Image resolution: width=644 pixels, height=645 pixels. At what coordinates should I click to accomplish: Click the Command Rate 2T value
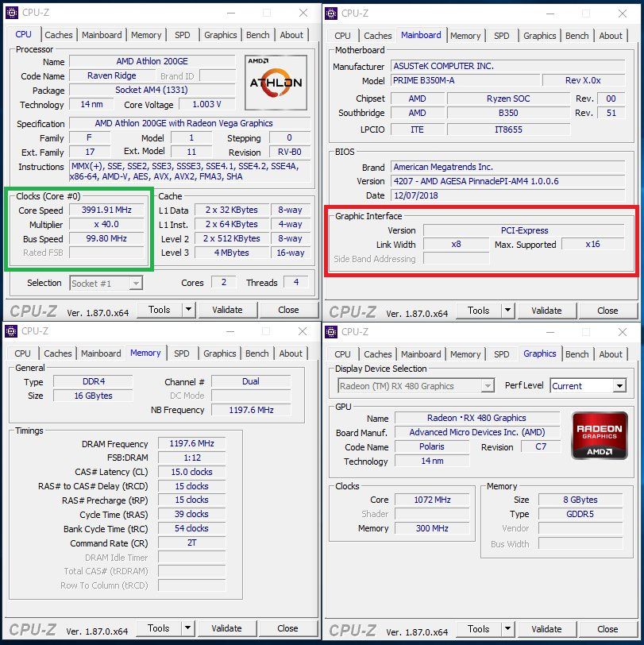pyautogui.click(x=191, y=543)
